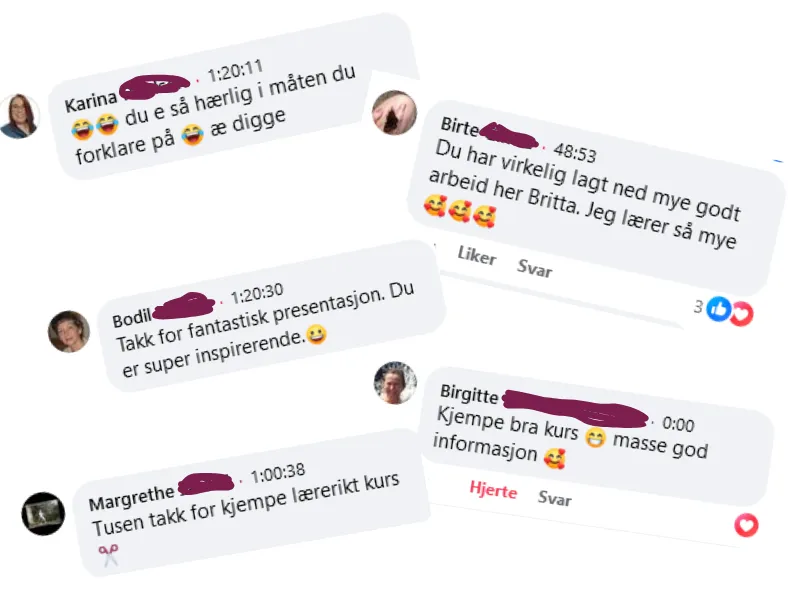Image resolution: width=800 pixels, height=600 pixels.
Task: Click the blue thumbs-up reaction icon
Action: 719,308
